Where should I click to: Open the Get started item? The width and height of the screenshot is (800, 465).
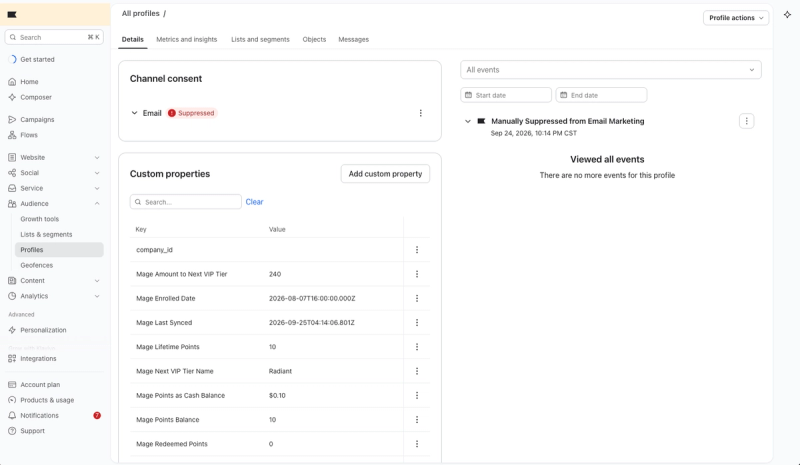pyautogui.click(x=37, y=59)
